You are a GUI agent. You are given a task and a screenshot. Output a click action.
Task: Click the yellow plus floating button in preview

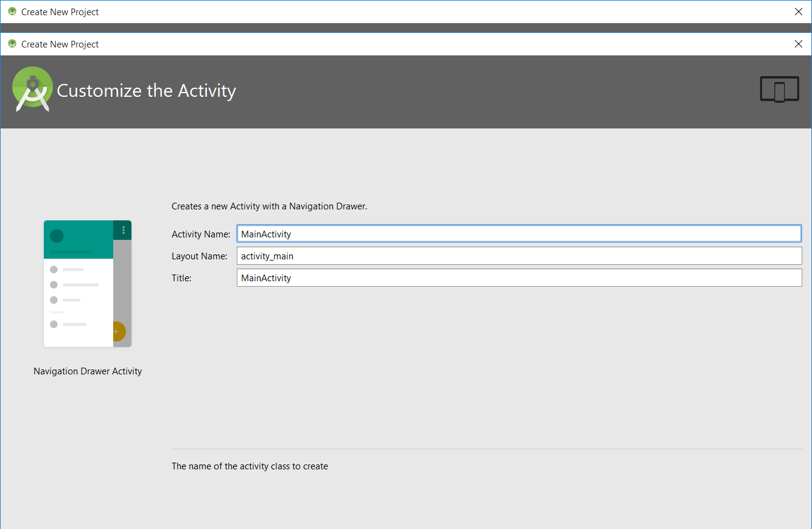coord(116,332)
